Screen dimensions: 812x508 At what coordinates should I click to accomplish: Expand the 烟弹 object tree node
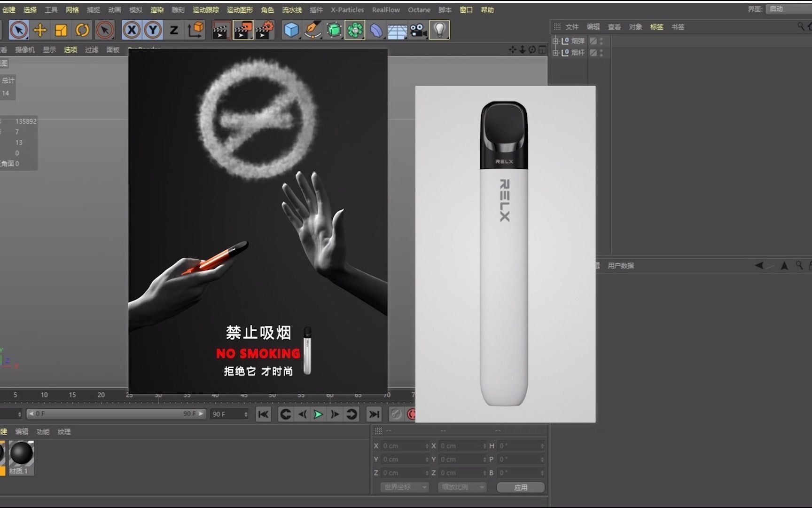coord(555,41)
